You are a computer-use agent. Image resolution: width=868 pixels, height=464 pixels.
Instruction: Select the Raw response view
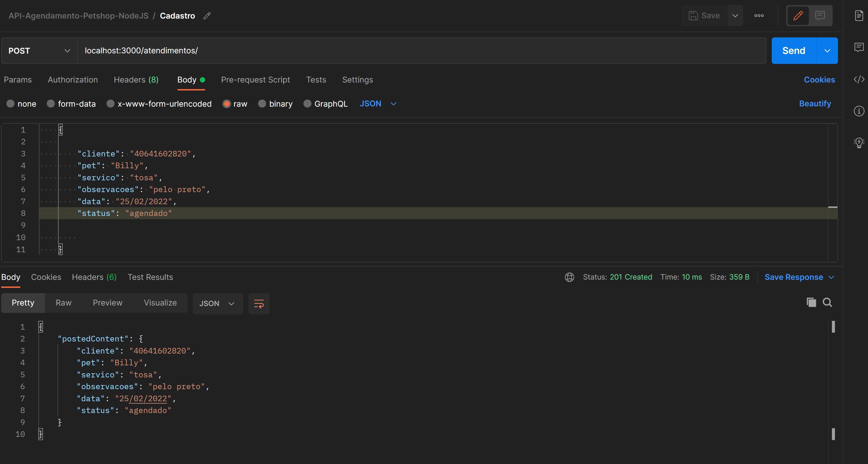point(64,303)
